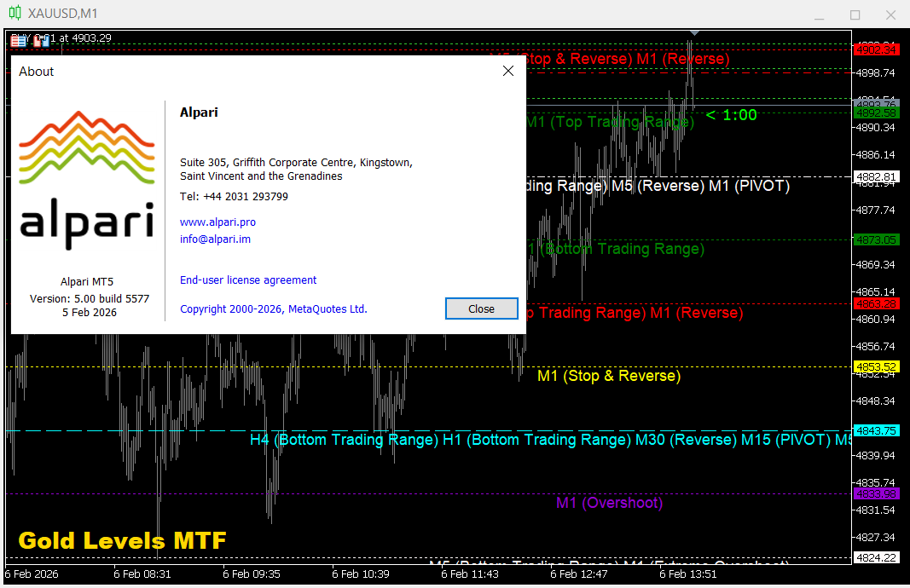
Task: Click the XAUUSD,M1 window title text
Action: tap(62, 13)
